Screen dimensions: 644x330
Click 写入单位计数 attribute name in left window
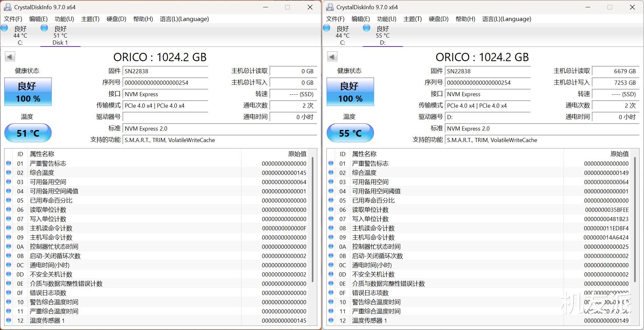[x=48, y=219]
